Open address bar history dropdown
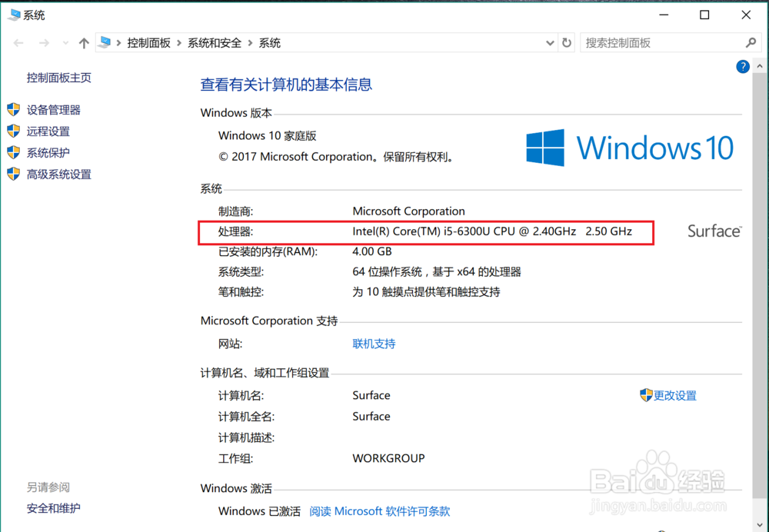 point(550,43)
